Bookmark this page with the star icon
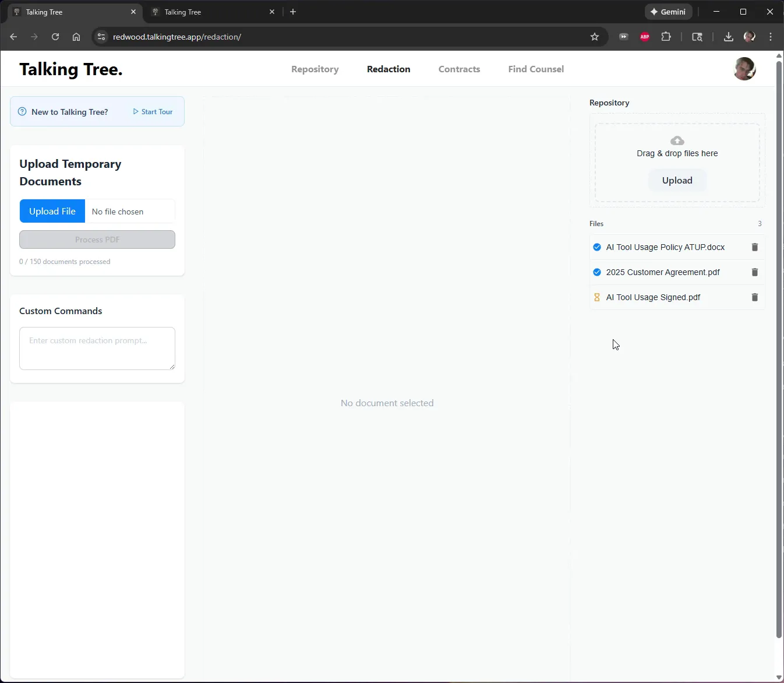The height and width of the screenshot is (683, 784). (594, 37)
